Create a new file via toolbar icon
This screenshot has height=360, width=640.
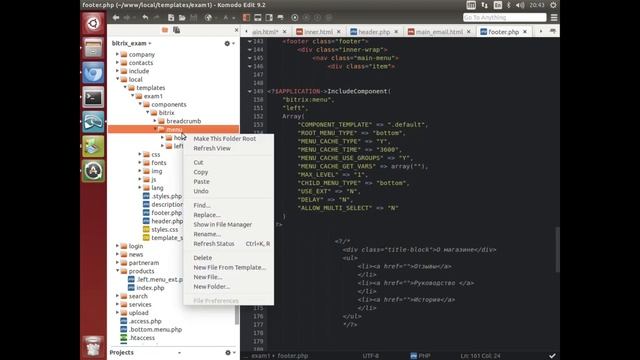tap(171, 18)
